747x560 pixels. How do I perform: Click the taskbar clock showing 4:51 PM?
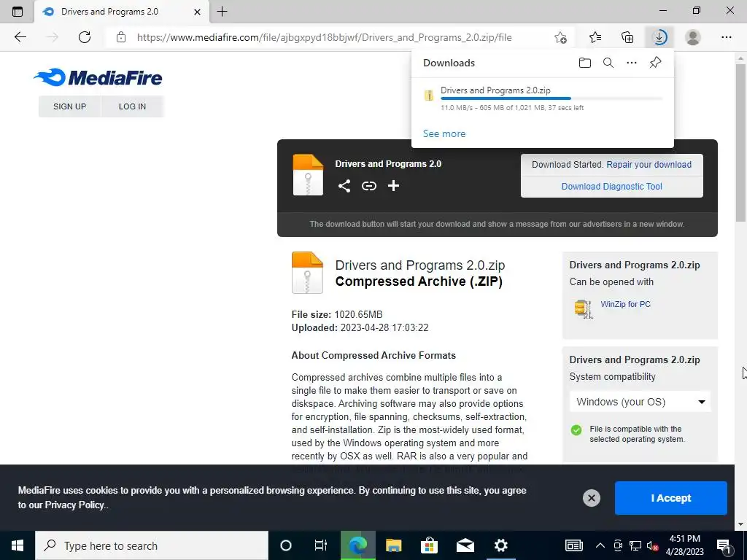[x=684, y=545]
